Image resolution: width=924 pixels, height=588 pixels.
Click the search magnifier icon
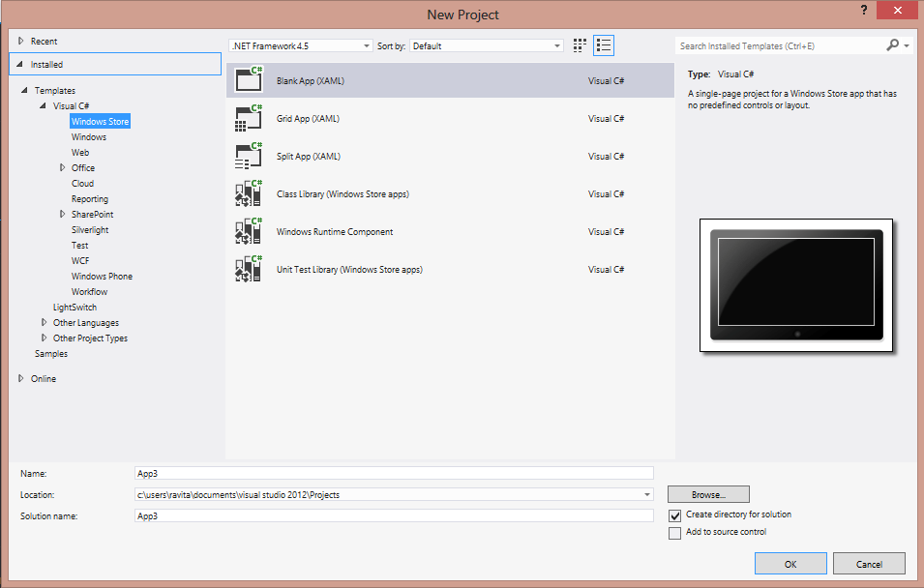tap(893, 45)
